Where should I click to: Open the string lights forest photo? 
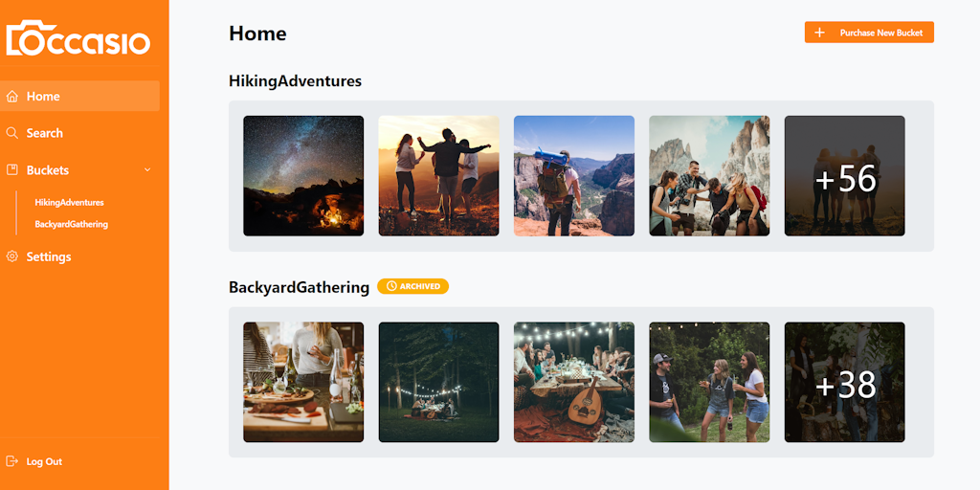[438, 382]
